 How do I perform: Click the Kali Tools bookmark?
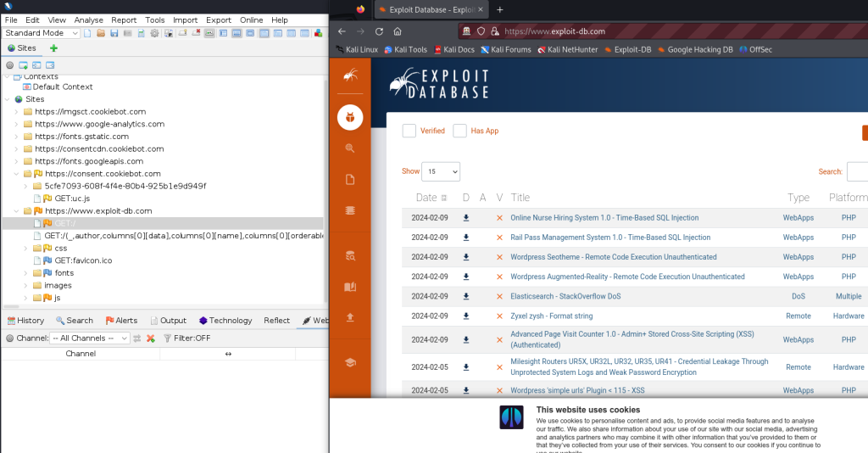(x=406, y=49)
